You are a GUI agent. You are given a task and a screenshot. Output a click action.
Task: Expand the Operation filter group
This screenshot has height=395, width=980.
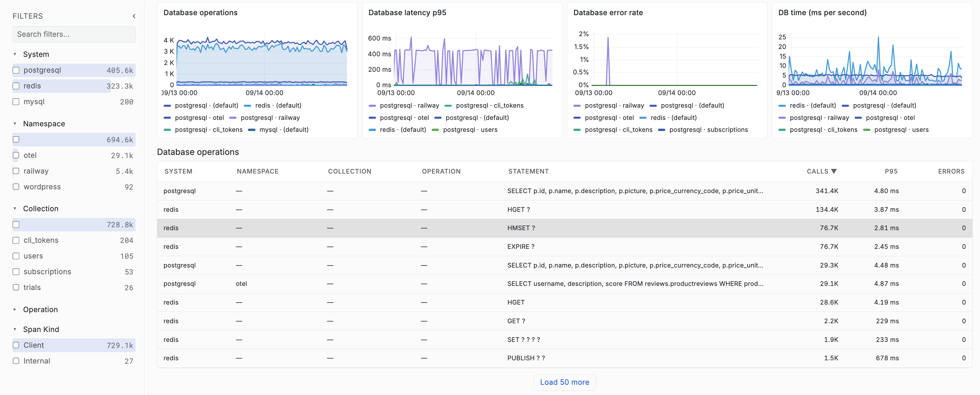pyautogui.click(x=15, y=310)
